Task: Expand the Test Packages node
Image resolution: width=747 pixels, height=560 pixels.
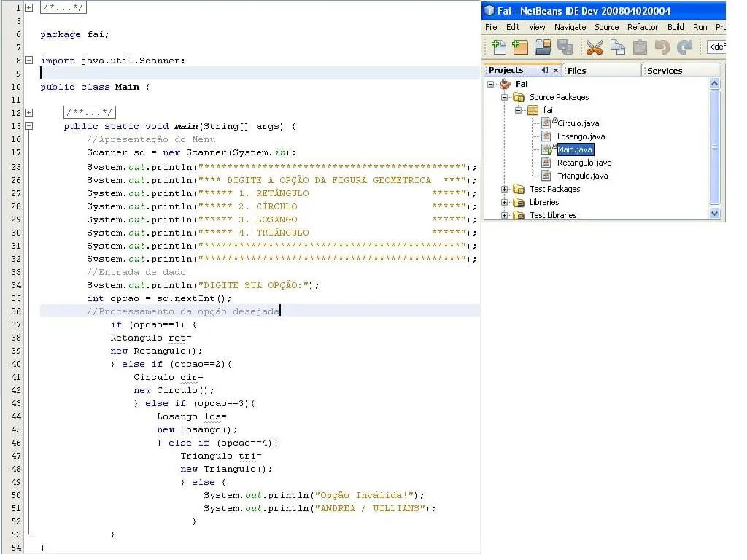Action: pos(504,189)
